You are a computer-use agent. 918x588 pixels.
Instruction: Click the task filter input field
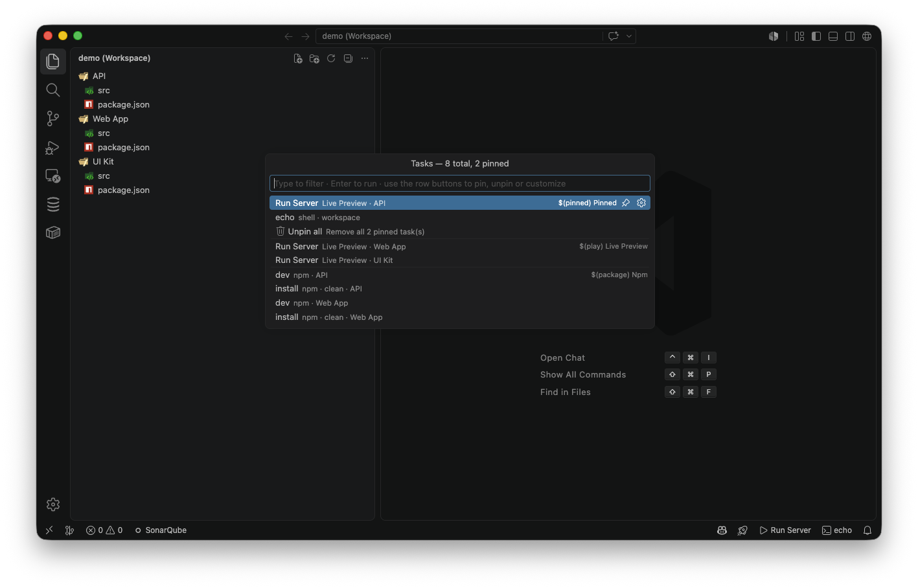pyautogui.click(x=460, y=183)
